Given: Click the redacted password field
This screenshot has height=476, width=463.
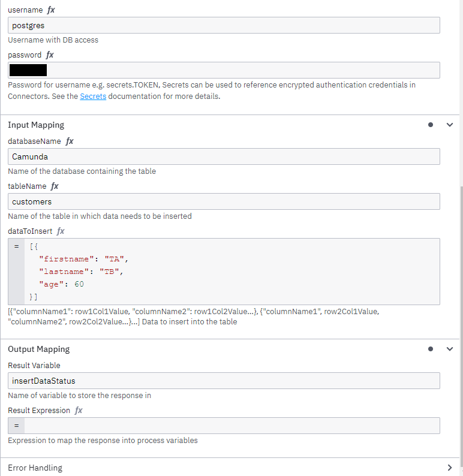Looking at the screenshot, I should point(224,70).
